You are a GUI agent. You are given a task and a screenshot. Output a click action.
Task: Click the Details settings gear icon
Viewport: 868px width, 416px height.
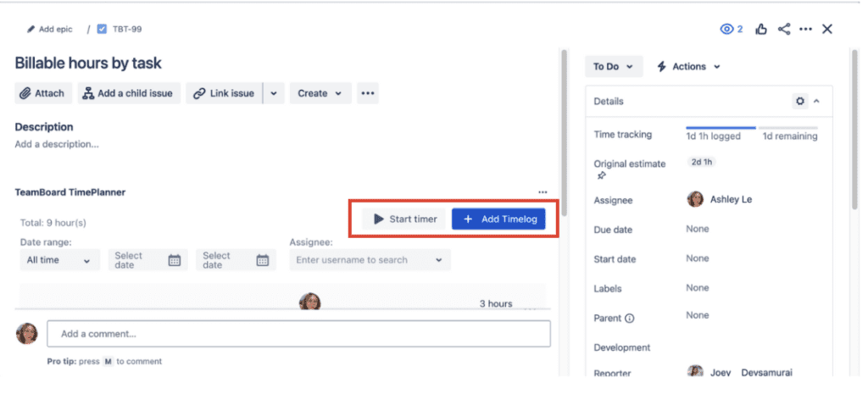[800, 101]
